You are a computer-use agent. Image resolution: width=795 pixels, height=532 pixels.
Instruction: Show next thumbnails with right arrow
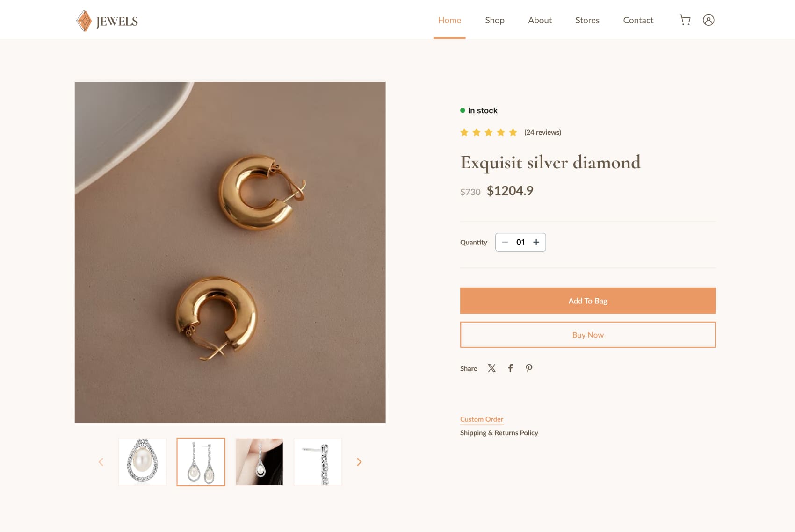click(359, 462)
